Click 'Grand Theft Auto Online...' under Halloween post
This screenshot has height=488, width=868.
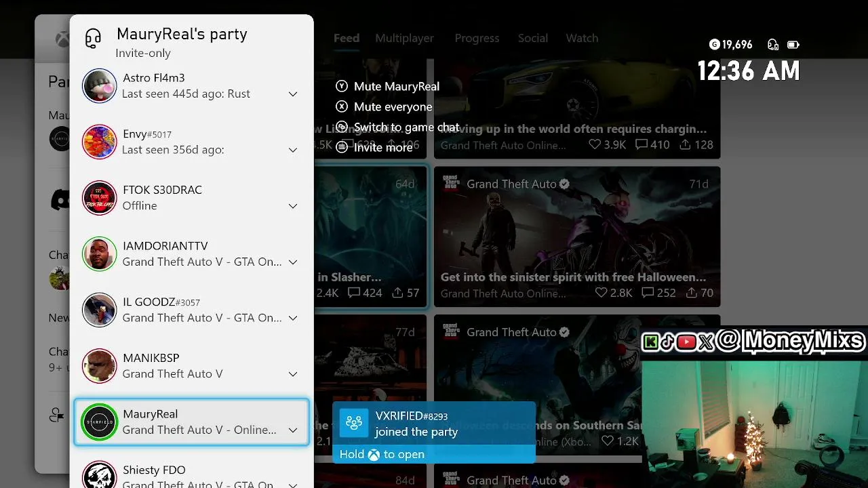(x=503, y=293)
